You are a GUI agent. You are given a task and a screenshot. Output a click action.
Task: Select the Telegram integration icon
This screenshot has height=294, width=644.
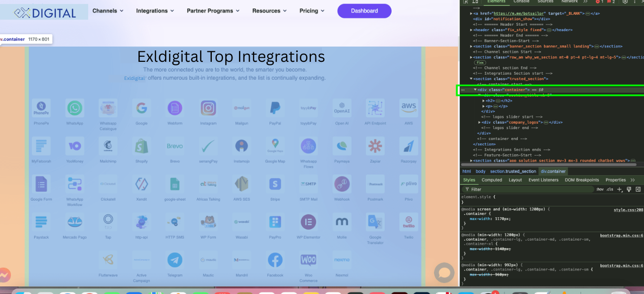tap(175, 260)
